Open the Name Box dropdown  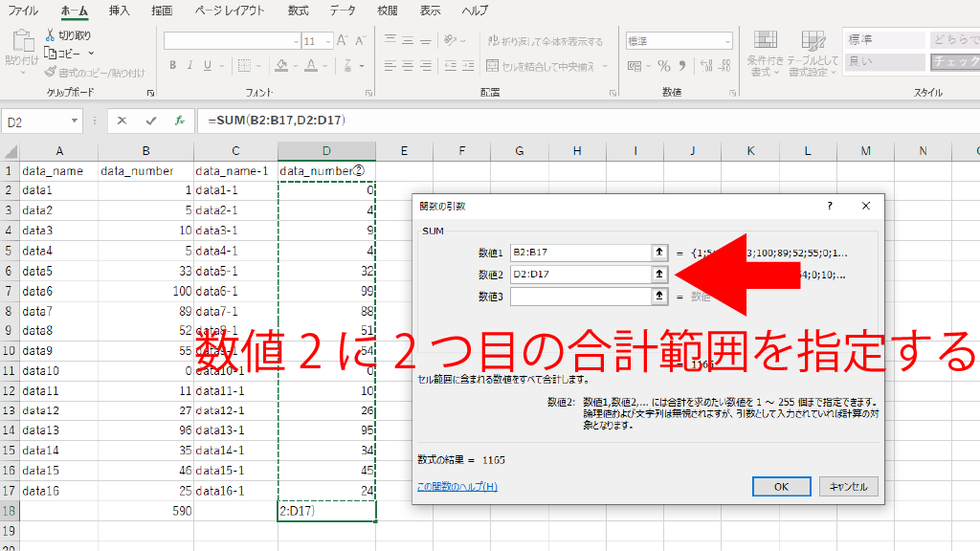(75, 122)
